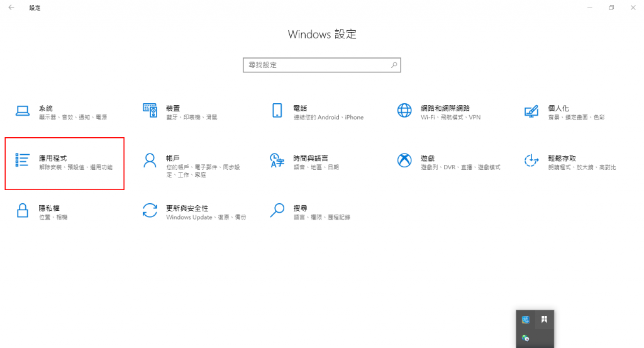Open the 遊戲 Xbox icon
The image size is (644, 348).
[404, 160]
